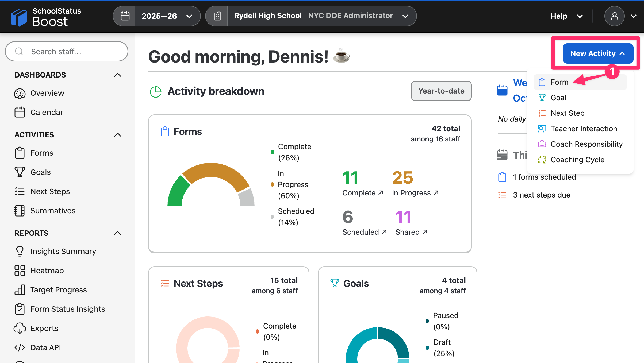644x363 pixels.
Task: Focus the Search staff input field
Action: coord(67,51)
